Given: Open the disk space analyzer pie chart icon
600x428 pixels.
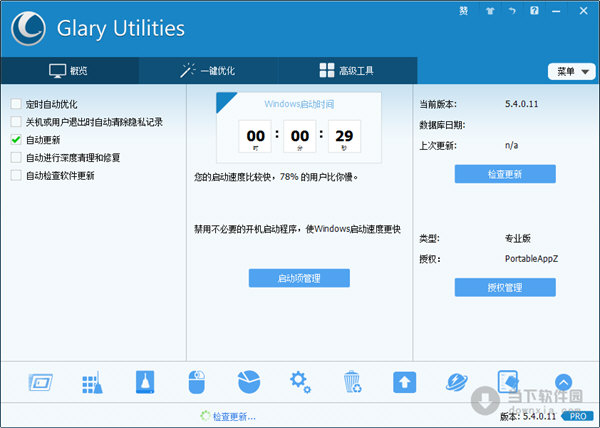Looking at the screenshot, I should [249, 382].
